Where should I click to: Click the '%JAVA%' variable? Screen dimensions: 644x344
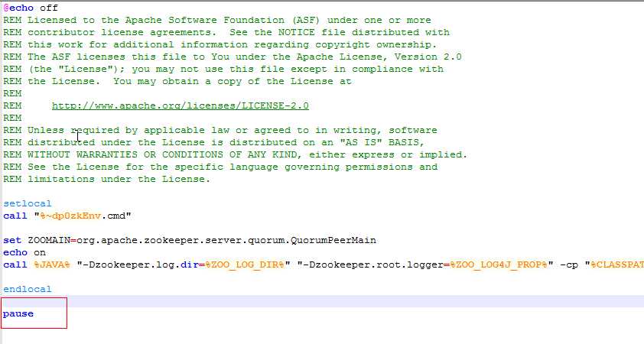point(52,264)
